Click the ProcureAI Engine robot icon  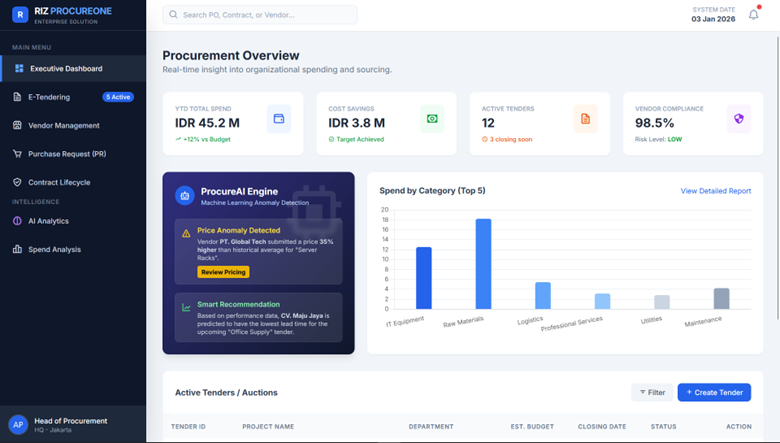pyautogui.click(x=184, y=196)
